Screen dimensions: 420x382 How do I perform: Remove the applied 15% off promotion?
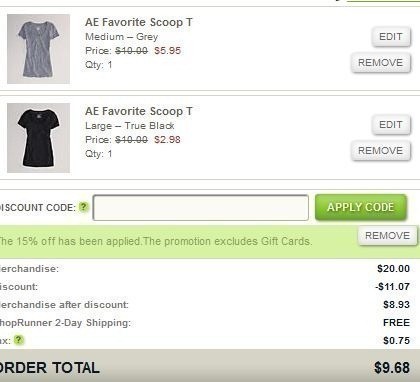pos(388,235)
